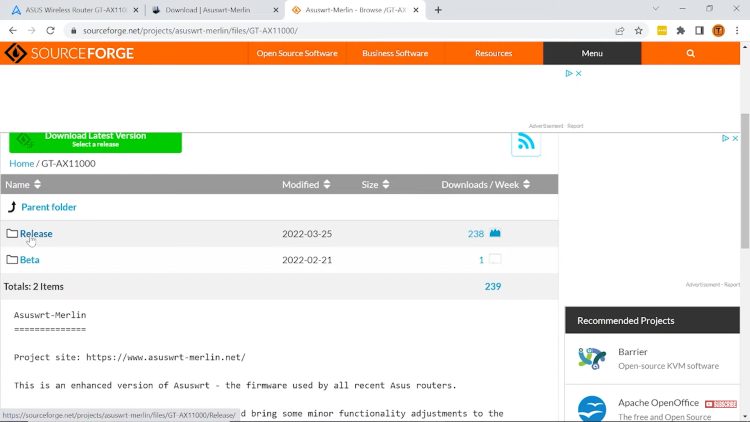The image size is (750, 422).
Task: Sort by Downloads / Week
Action: click(485, 184)
